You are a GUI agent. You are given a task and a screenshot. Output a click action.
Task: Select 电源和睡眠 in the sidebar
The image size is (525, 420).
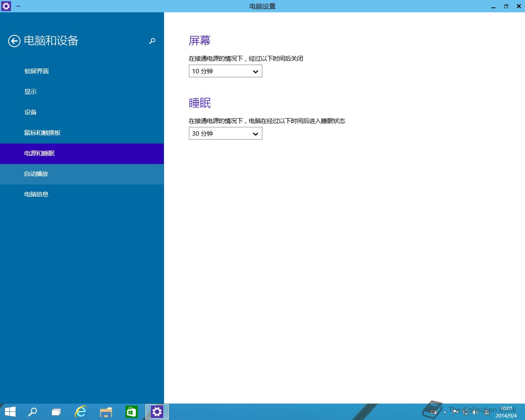[x=82, y=153]
